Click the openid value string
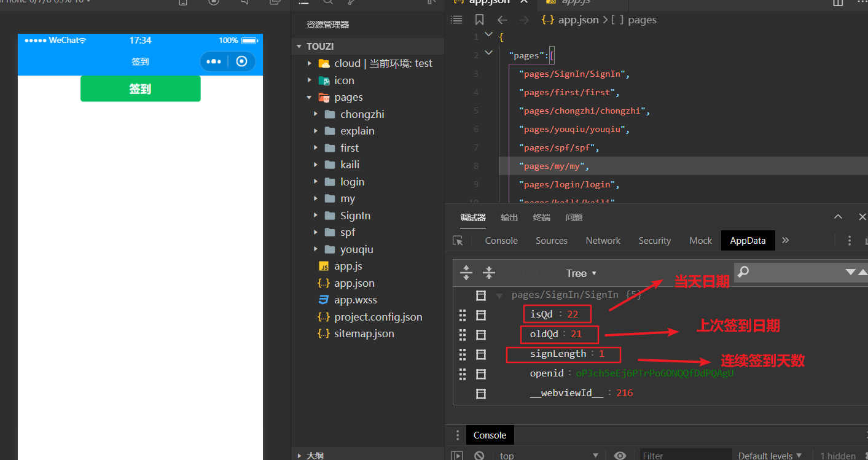 655,373
